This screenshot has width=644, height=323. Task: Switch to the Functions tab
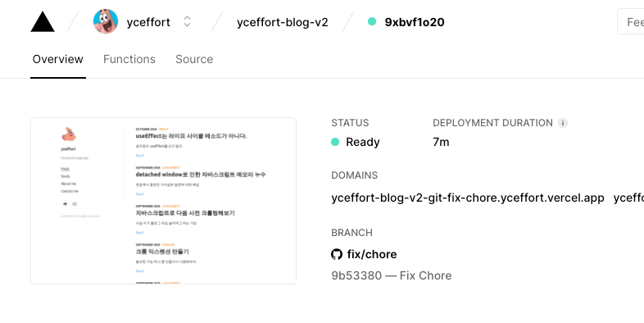(x=129, y=59)
